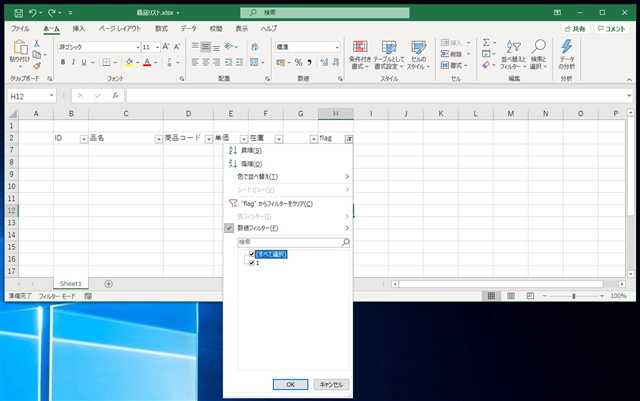640x401 pixels.
Task: Click the Format Painter brush icon
Action: 37,66
